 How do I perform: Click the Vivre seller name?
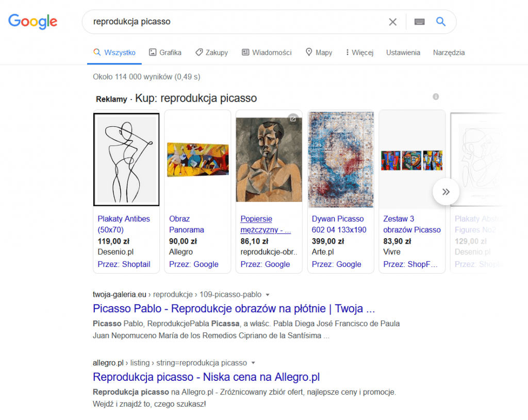tap(392, 251)
